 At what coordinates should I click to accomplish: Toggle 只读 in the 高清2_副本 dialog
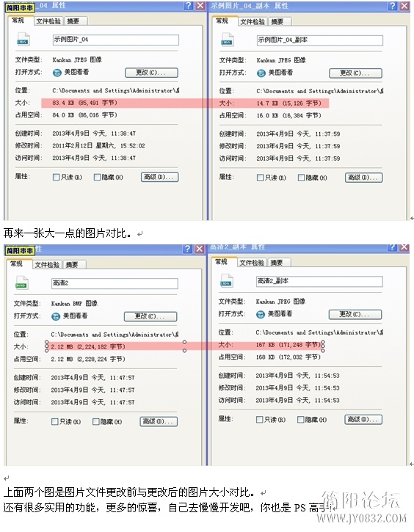tap(259, 420)
